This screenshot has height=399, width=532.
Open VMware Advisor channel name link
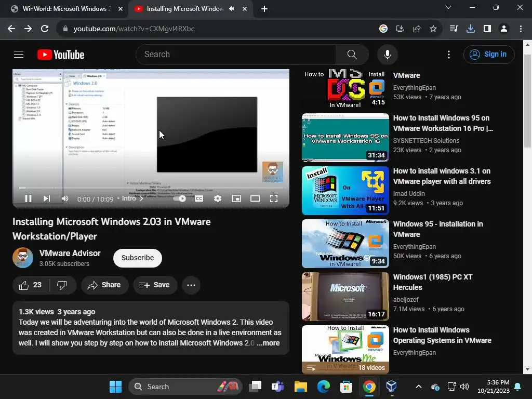tap(70, 253)
